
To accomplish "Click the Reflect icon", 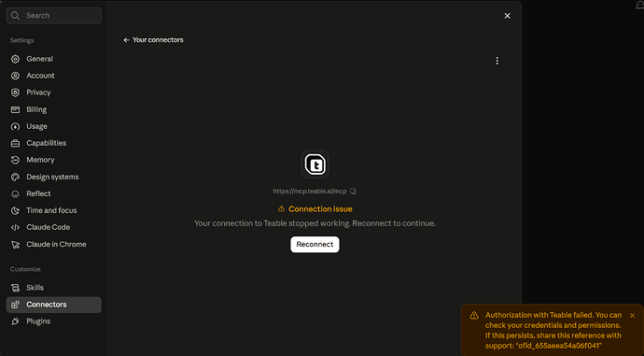I will pos(15,193).
